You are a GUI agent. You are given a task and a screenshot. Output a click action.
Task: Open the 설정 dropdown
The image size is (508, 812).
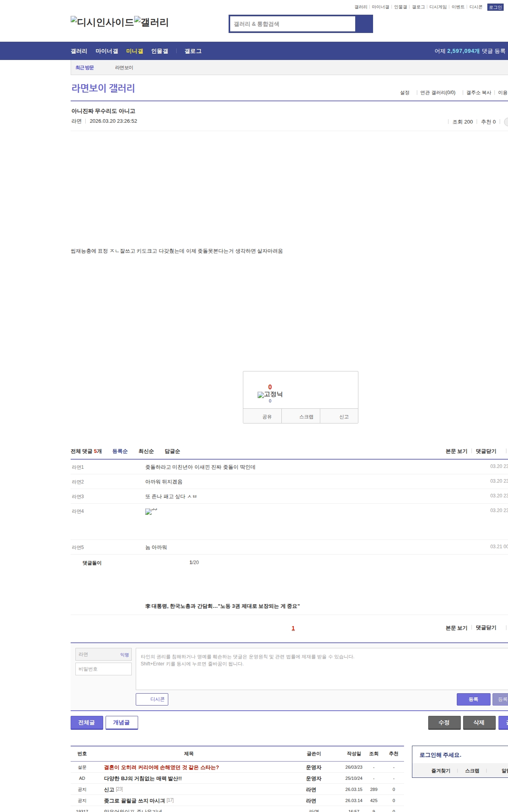point(404,93)
